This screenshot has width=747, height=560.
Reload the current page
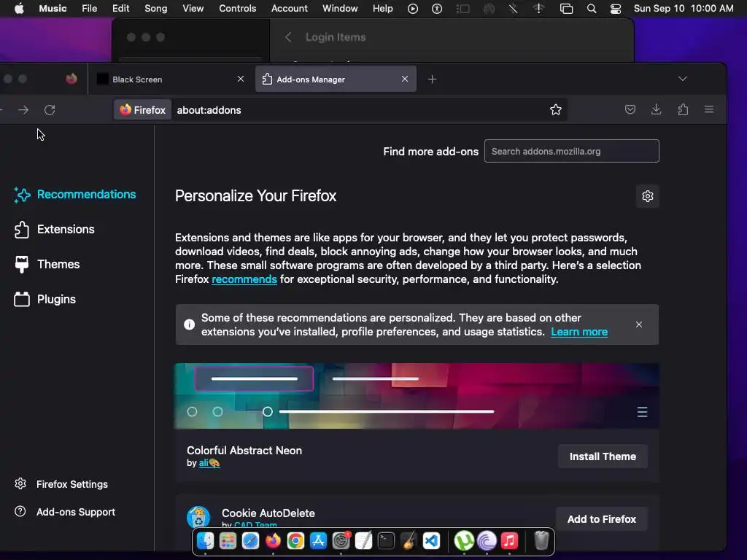coord(50,110)
